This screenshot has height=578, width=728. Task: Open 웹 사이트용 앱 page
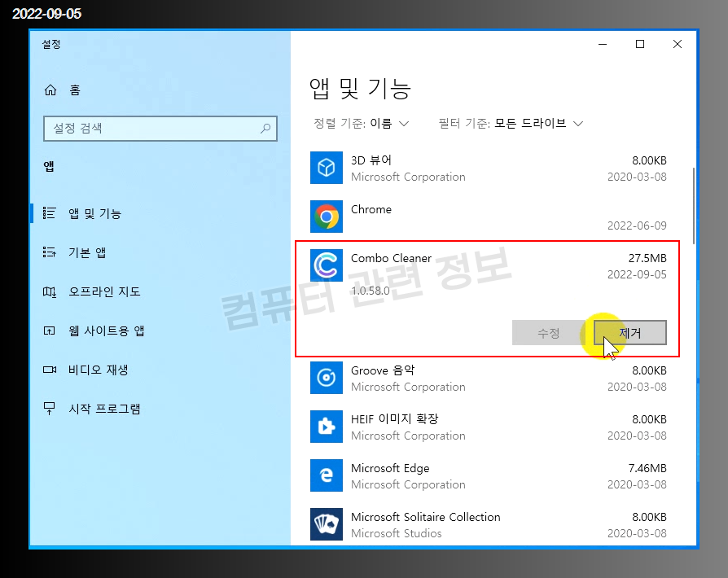click(107, 331)
